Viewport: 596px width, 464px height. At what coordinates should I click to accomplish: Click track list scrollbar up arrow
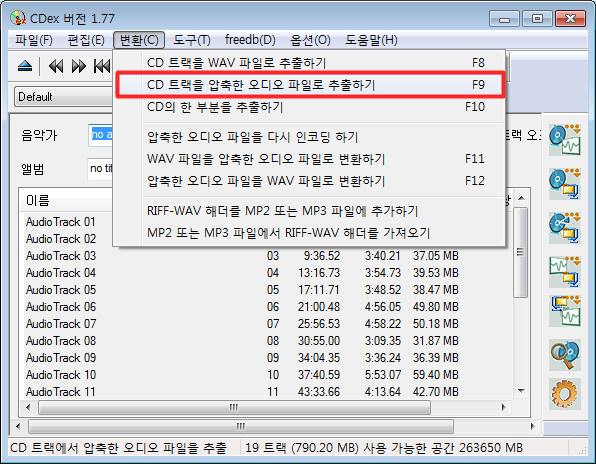coord(521,198)
